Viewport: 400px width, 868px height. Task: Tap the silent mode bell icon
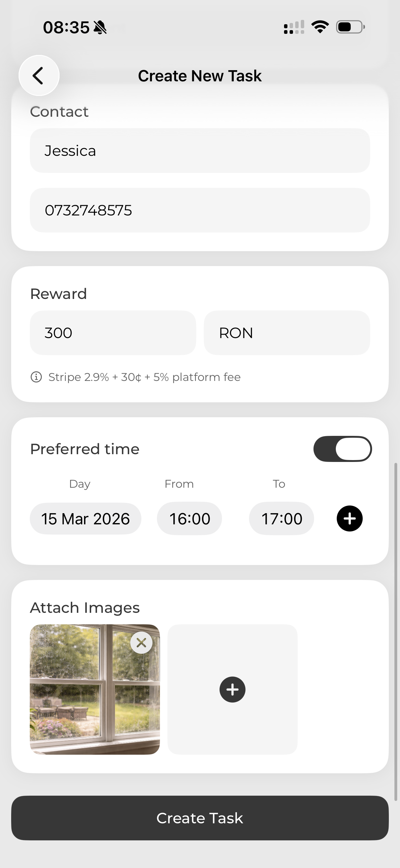click(100, 28)
